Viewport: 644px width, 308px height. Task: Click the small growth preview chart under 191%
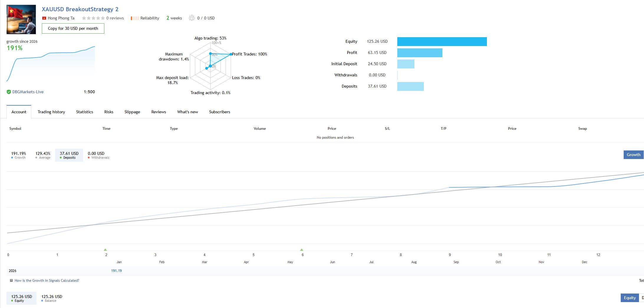(51, 64)
